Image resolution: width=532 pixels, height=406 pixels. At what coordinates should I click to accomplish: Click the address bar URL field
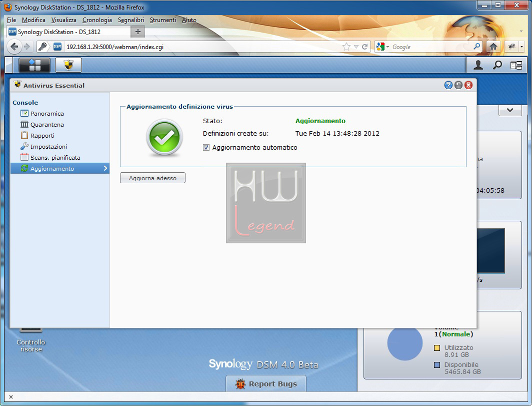click(x=202, y=47)
